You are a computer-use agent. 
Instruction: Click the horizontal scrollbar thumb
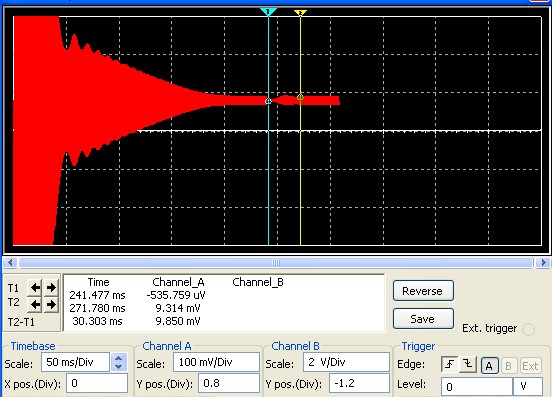pyautogui.click(x=276, y=263)
